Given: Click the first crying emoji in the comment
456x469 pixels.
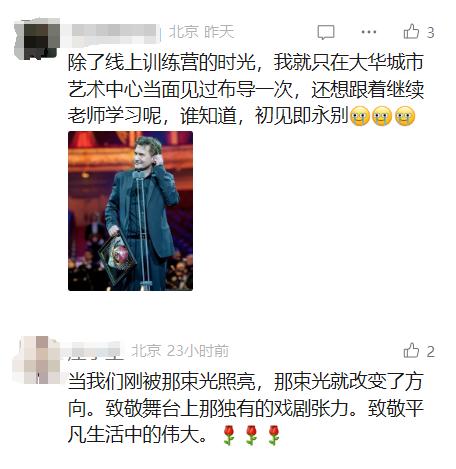Looking at the screenshot, I should (360, 116).
